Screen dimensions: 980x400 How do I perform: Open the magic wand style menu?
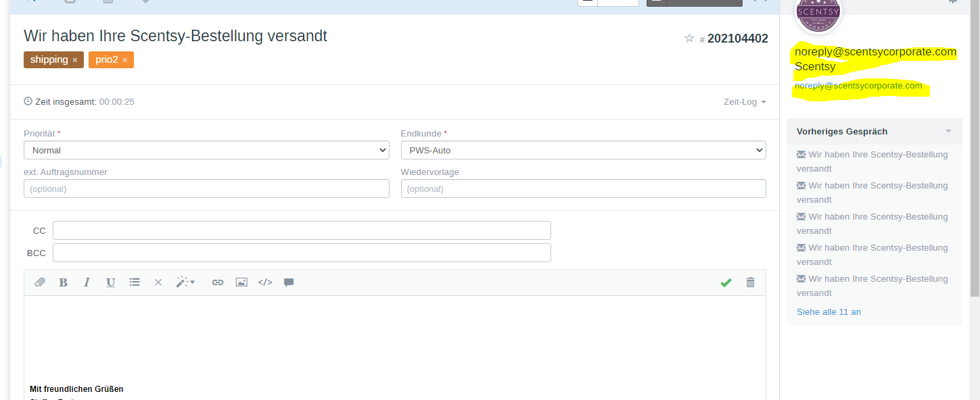185,282
